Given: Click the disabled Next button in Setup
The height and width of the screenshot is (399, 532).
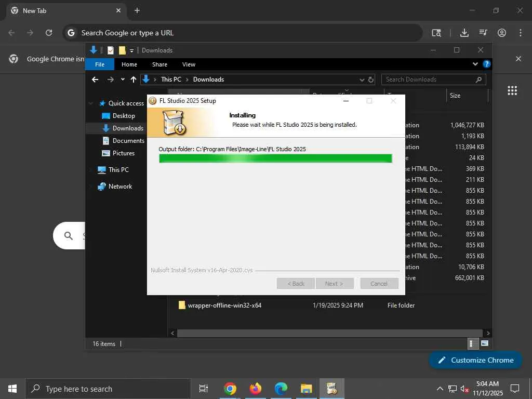Looking at the screenshot, I should pyautogui.click(x=335, y=283).
